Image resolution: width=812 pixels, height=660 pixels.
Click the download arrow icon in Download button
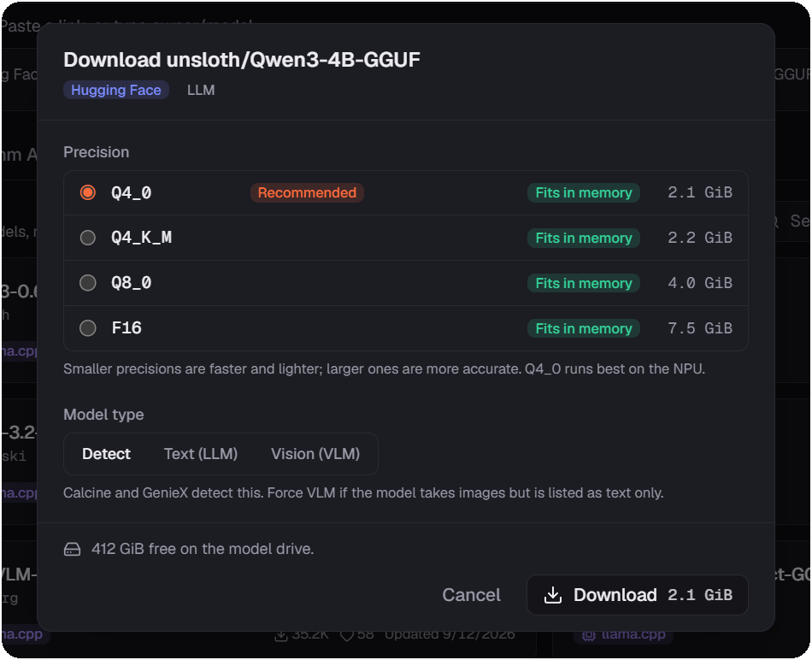[x=552, y=595]
